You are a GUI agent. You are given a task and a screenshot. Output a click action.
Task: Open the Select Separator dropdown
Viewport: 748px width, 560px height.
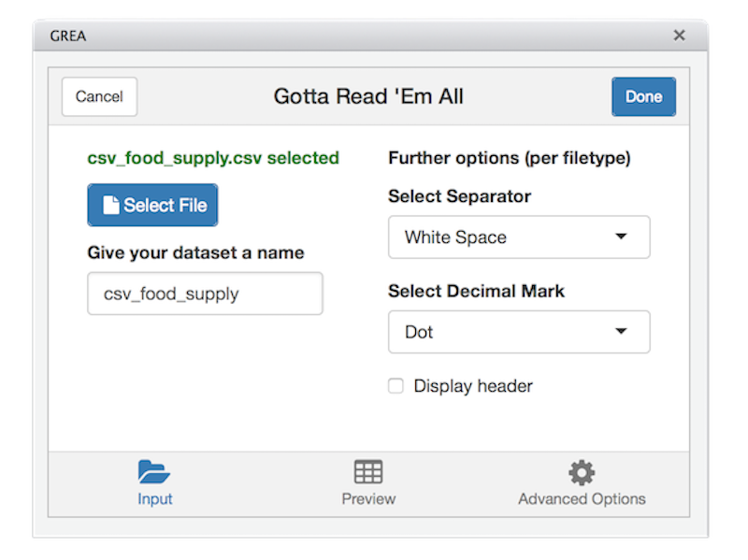tap(519, 237)
